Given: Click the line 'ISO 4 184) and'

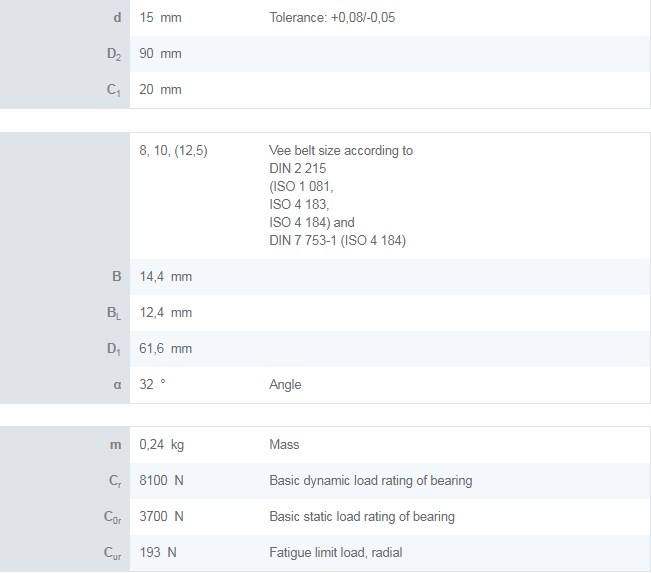Looking at the screenshot, I should (x=312, y=223).
